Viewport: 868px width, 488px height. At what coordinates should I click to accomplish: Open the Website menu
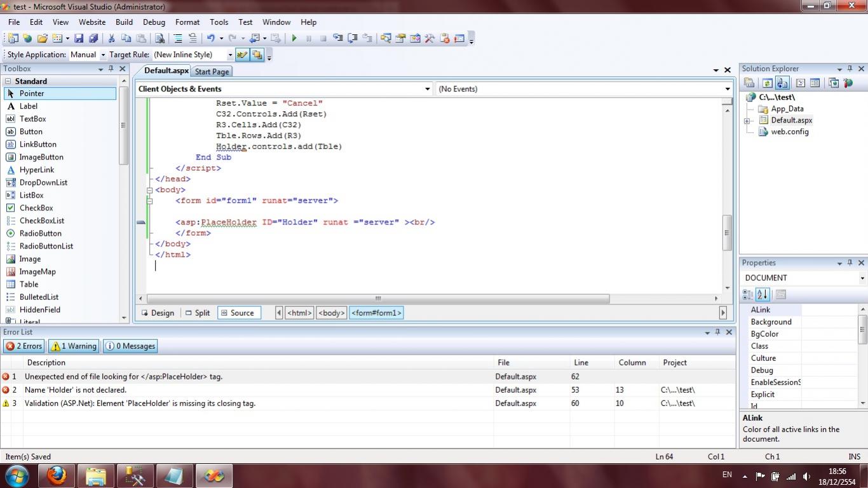[x=92, y=22]
